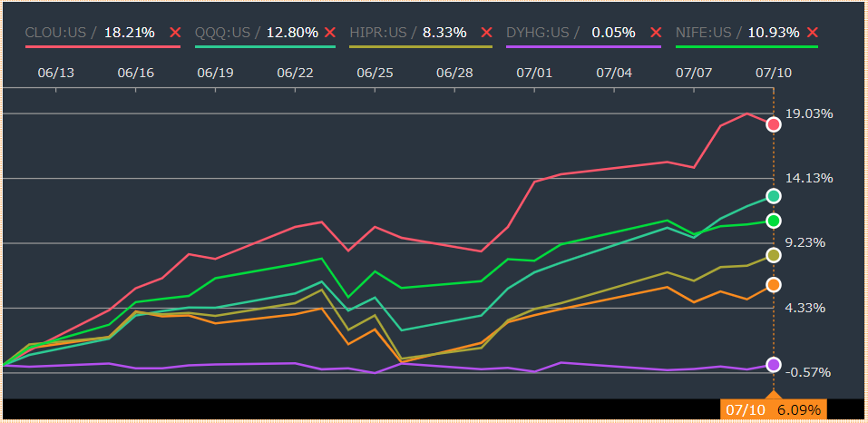Click the 9.23% y-axis label
The width and height of the screenshot is (868, 423).
805,243
